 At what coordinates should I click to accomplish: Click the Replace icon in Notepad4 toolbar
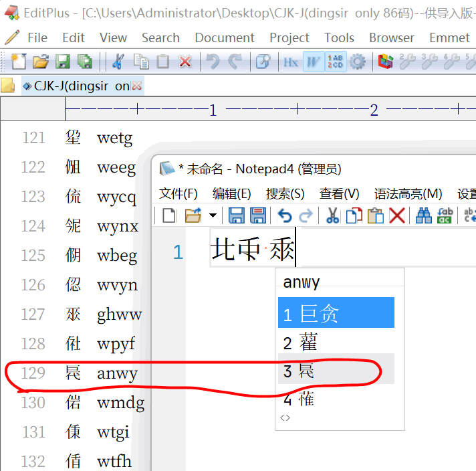(445, 215)
